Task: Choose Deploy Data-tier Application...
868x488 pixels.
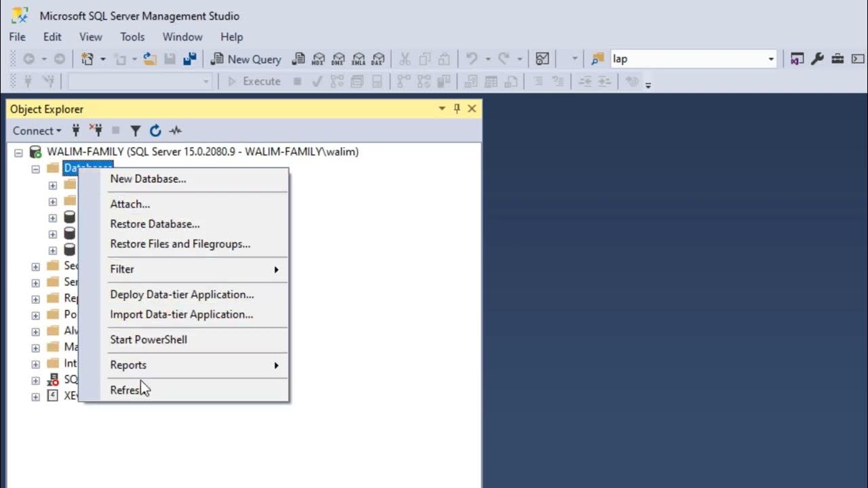Action: tap(184, 294)
